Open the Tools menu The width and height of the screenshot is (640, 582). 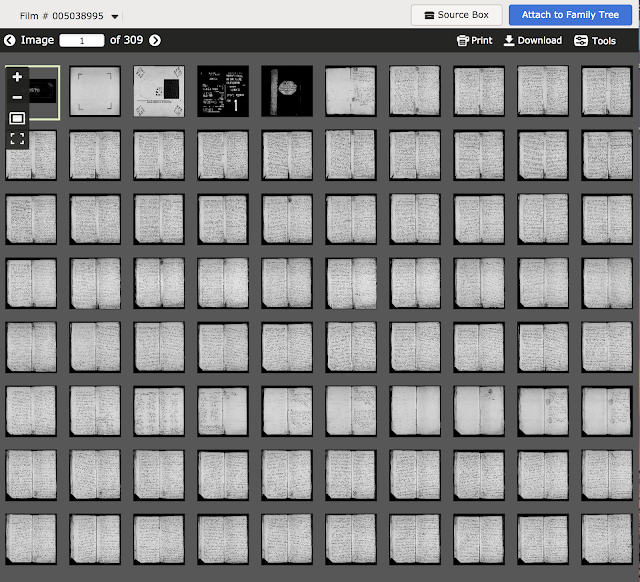595,40
